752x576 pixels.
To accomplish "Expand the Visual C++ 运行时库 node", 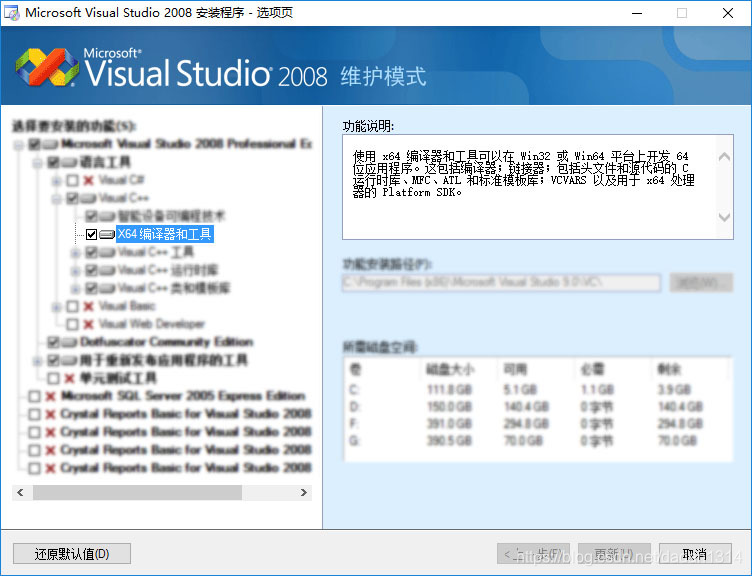I will (x=75, y=270).
